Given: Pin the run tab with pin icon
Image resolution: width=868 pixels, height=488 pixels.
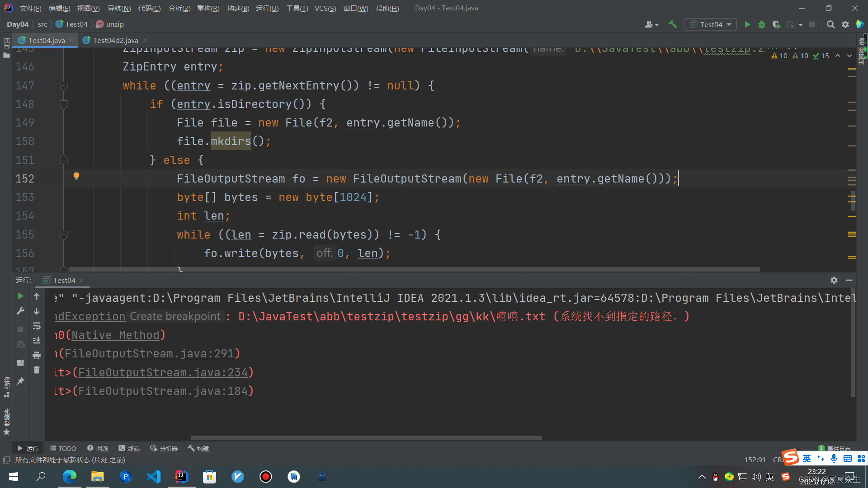Looking at the screenshot, I should pos(20,381).
